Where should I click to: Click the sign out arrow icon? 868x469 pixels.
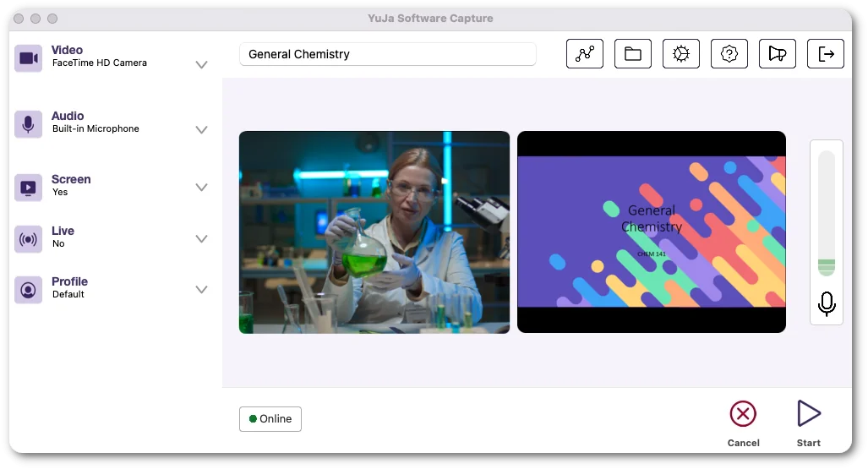tap(826, 54)
